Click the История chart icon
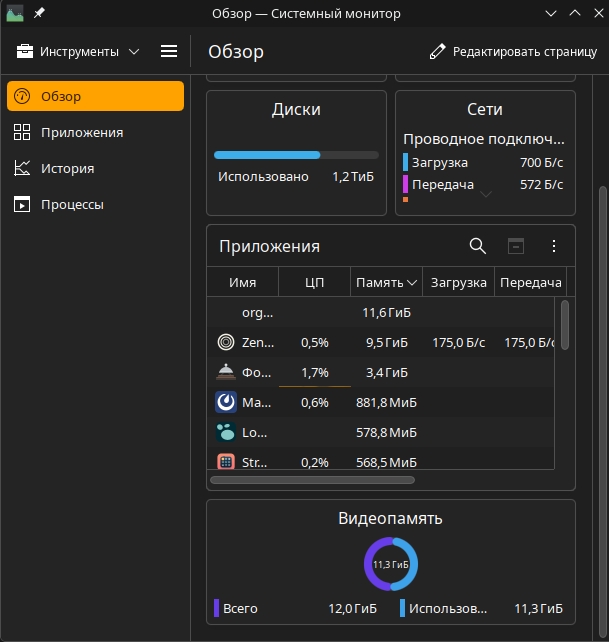 22,168
